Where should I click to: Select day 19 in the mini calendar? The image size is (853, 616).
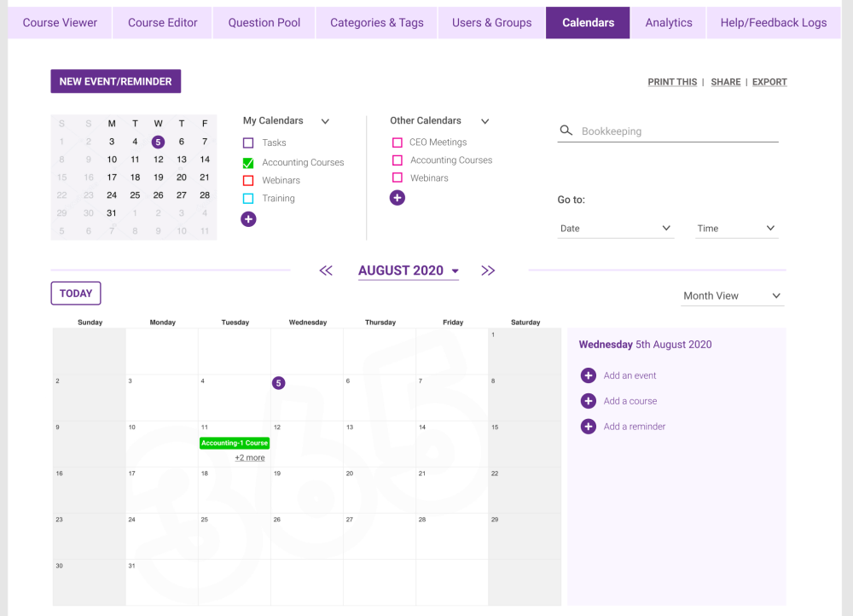159,177
